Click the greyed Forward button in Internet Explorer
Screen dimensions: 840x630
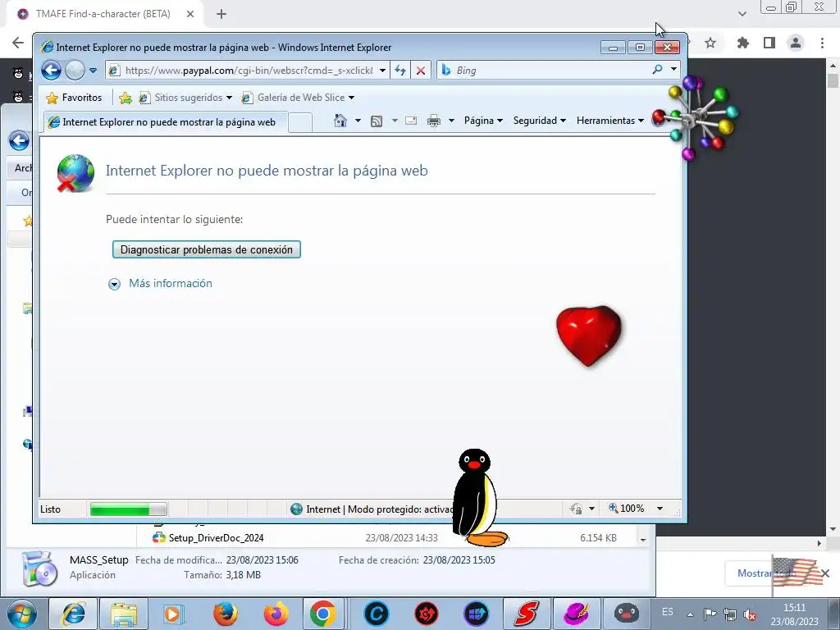(75, 71)
